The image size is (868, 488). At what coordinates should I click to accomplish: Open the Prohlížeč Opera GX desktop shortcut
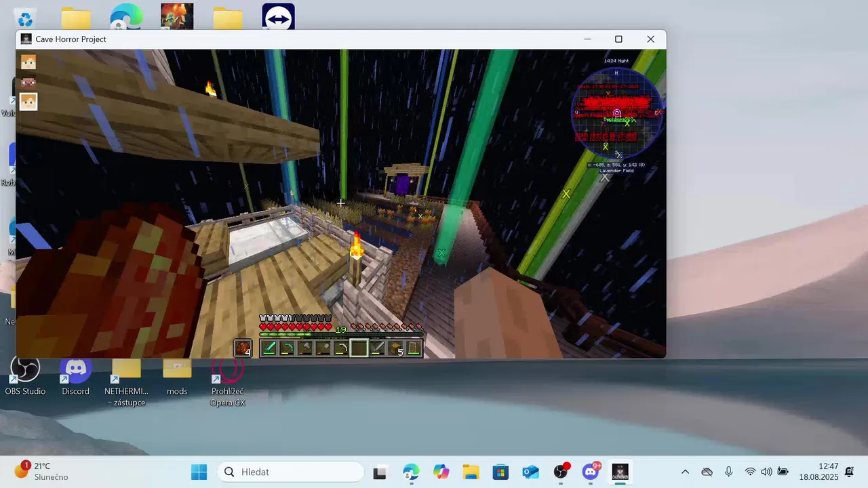tap(228, 382)
